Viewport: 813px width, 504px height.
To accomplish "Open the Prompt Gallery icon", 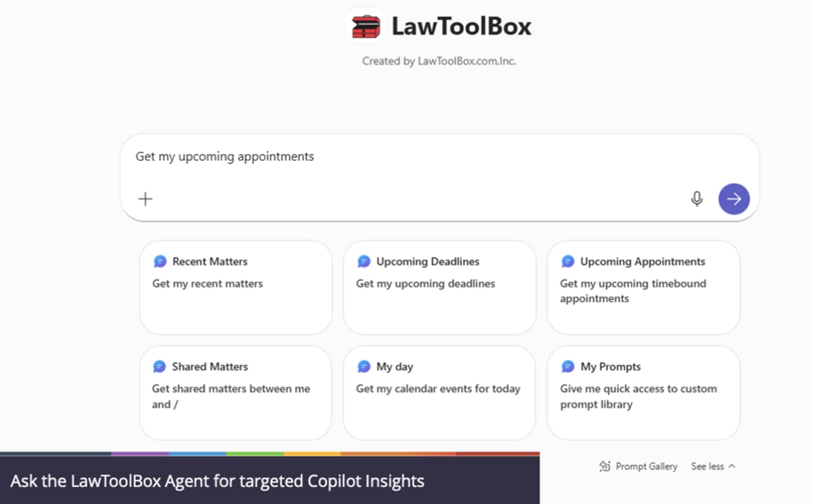I will click(605, 466).
